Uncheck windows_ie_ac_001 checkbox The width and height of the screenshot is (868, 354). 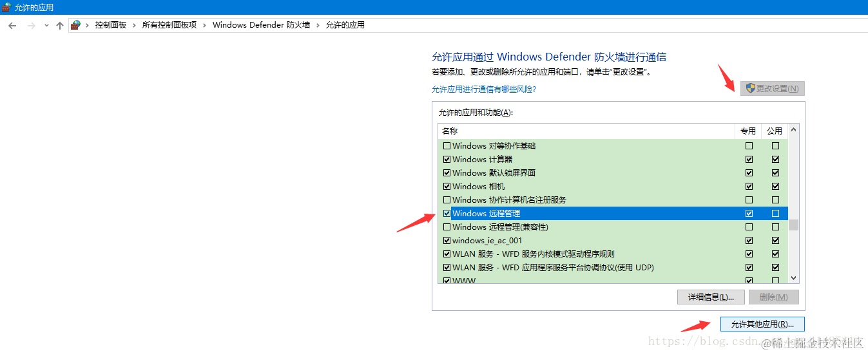447,241
